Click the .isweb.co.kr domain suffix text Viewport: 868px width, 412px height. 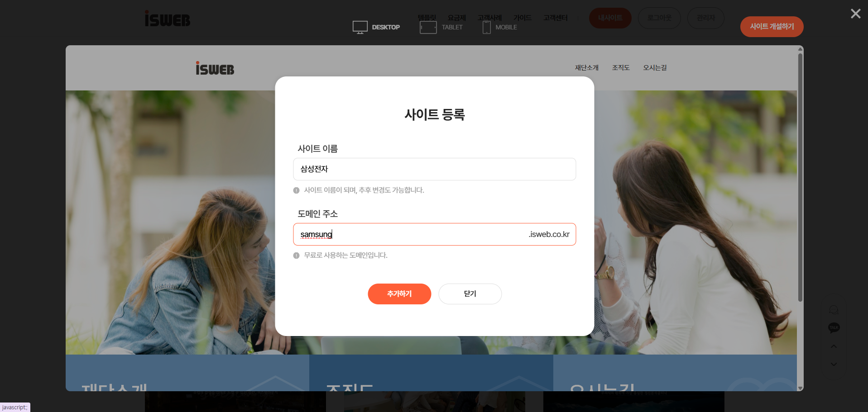coord(549,234)
